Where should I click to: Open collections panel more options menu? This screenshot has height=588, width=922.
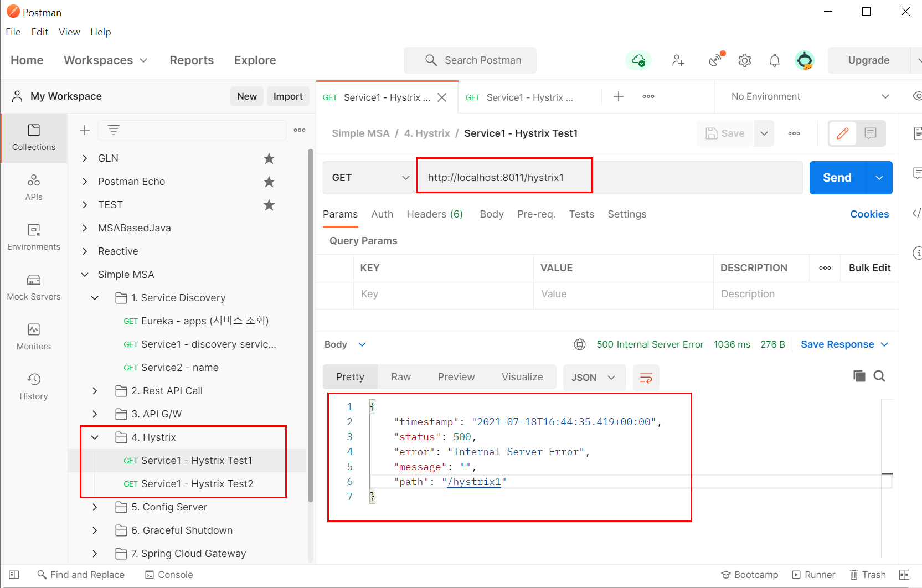tap(300, 130)
